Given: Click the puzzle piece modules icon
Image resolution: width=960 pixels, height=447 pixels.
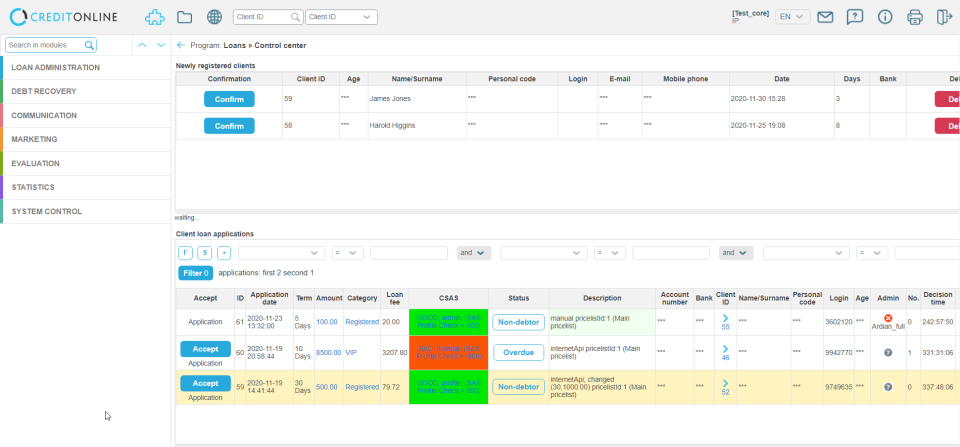Looking at the screenshot, I should tap(155, 17).
